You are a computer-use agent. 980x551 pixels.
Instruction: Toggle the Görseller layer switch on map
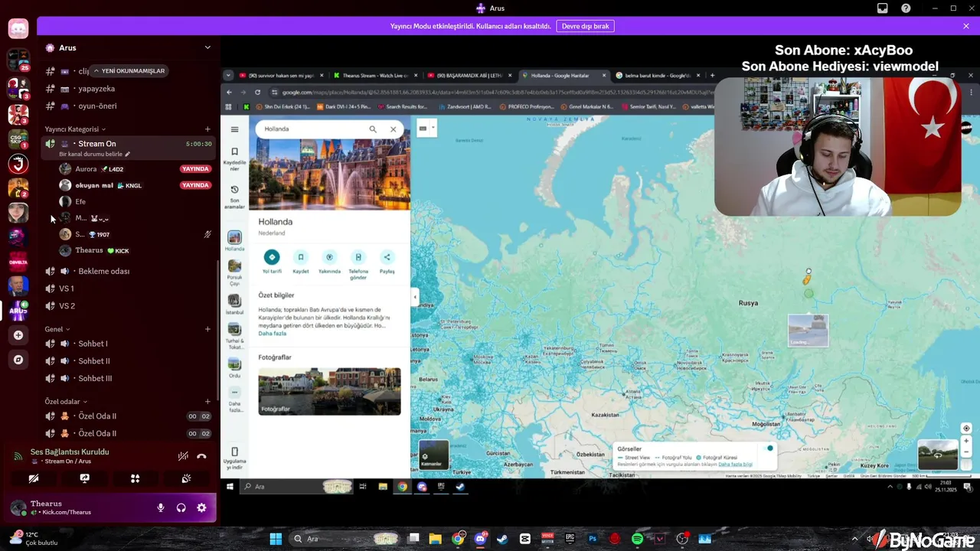coord(769,448)
